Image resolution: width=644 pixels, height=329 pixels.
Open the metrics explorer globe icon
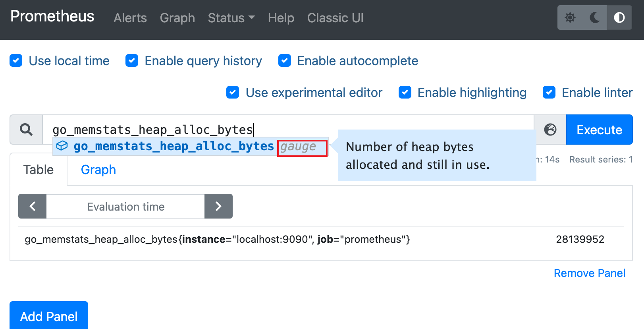point(550,130)
